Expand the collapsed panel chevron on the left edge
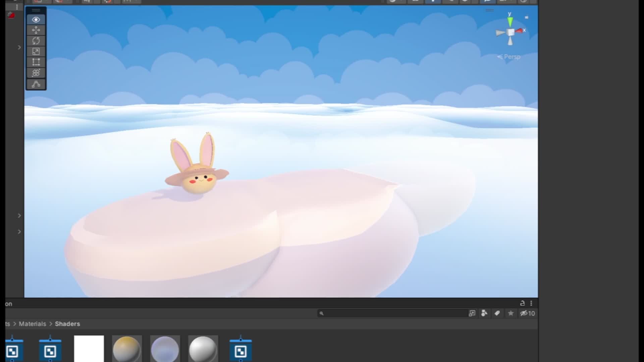 click(19, 47)
